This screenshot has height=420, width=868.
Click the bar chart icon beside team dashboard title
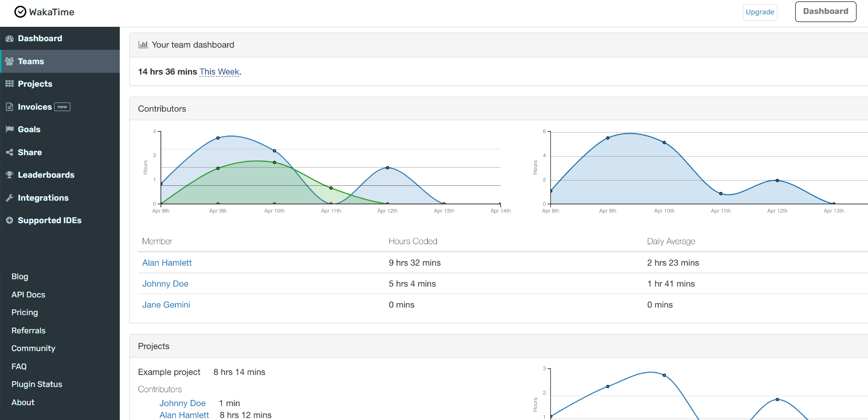(x=143, y=45)
